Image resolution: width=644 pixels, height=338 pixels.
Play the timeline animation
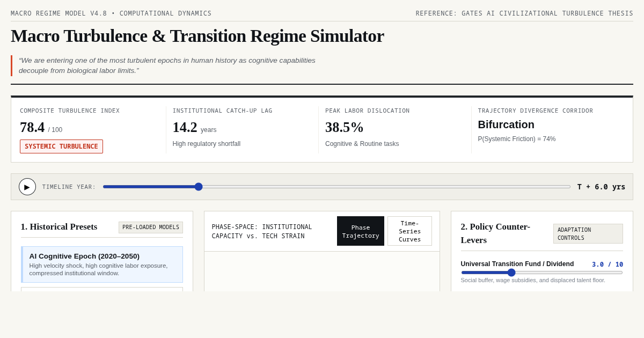coord(27,187)
